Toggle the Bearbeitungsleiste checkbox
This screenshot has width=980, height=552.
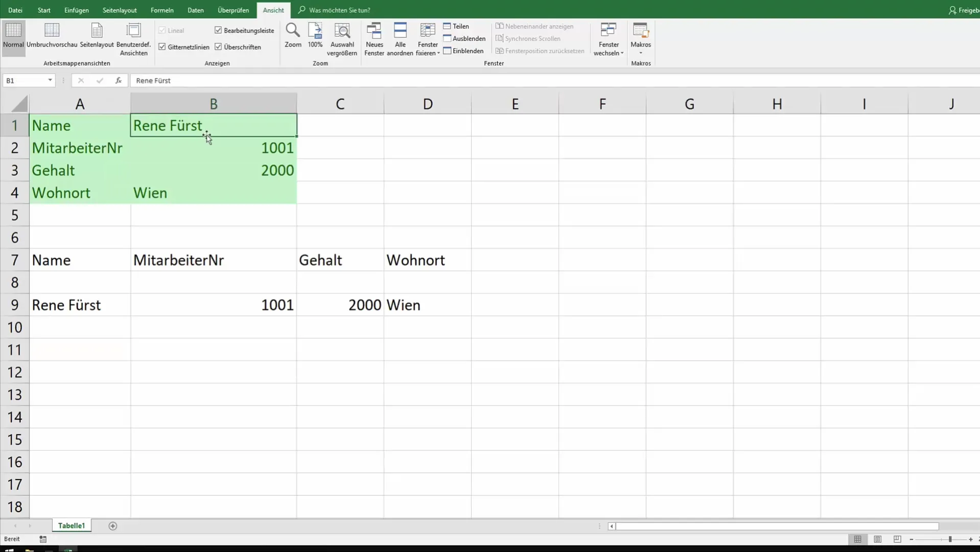218,30
